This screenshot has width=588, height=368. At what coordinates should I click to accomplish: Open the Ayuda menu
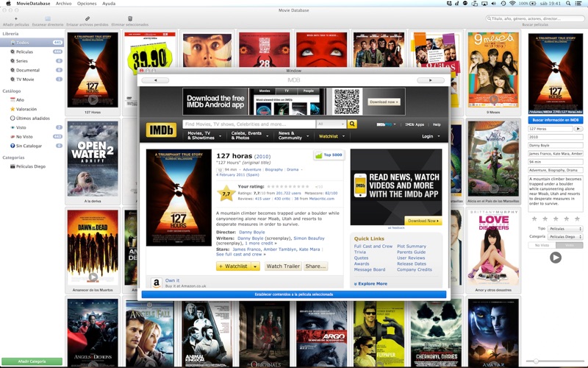tap(109, 4)
